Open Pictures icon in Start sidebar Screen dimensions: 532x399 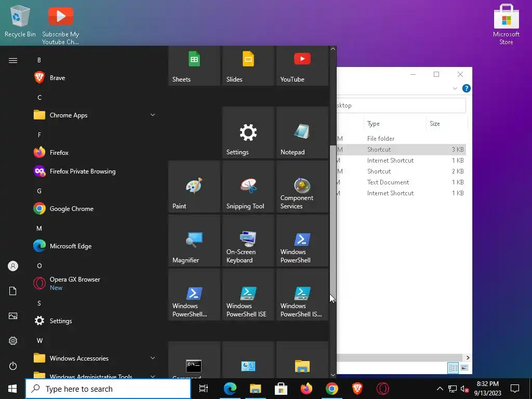coord(13,316)
